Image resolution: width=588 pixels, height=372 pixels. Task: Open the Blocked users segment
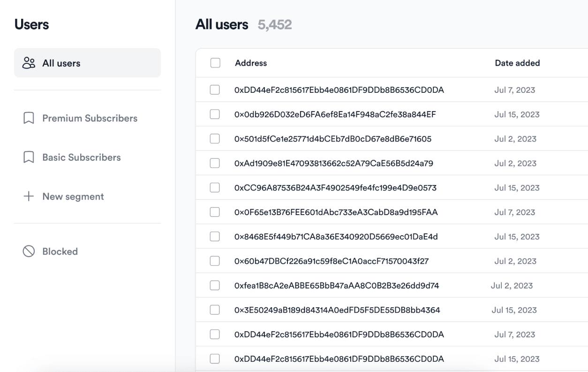point(60,252)
